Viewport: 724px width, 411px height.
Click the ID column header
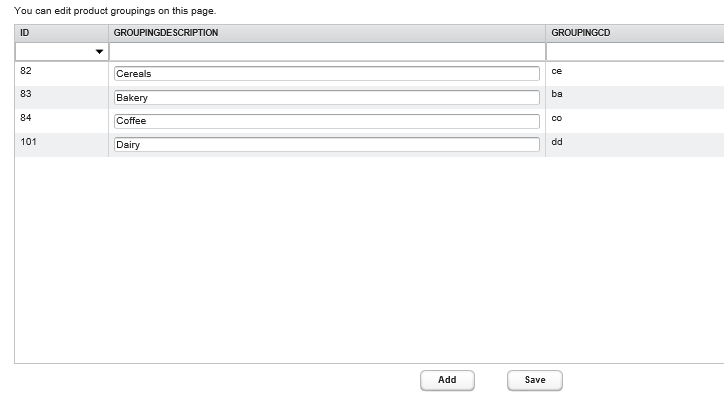pos(60,33)
